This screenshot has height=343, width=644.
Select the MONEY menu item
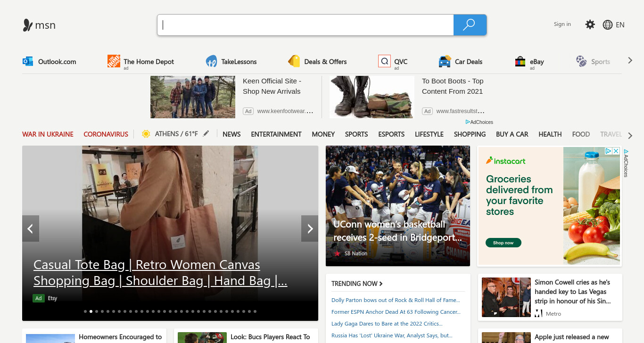pyautogui.click(x=323, y=134)
